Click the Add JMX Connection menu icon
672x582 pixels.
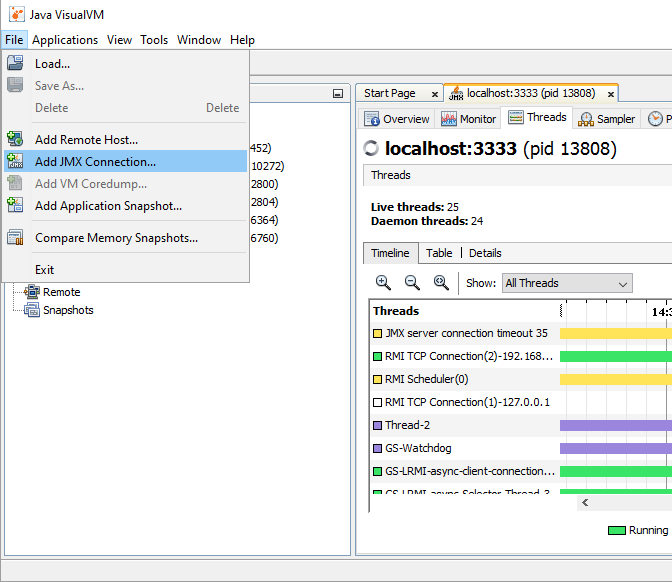pyautogui.click(x=15, y=161)
